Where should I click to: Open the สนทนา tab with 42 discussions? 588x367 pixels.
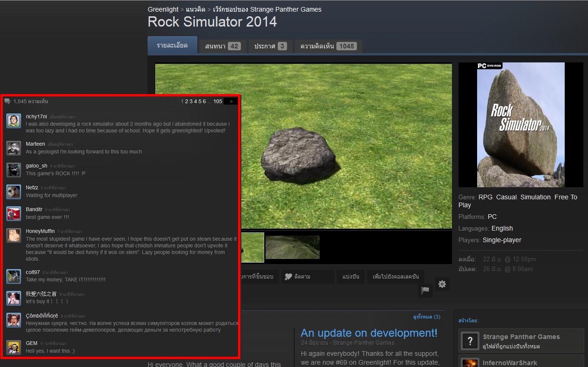tap(223, 46)
